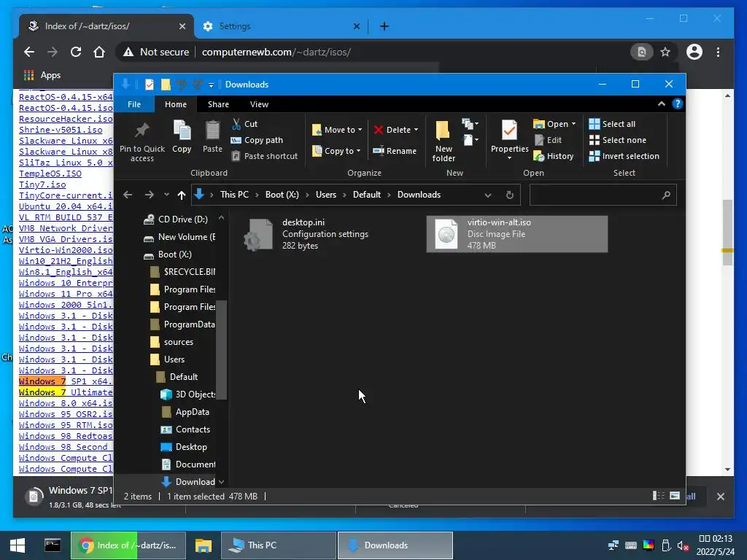Open Tiny7.iso link in Chrome
Viewport: 747px width, 560px height.
(x=42, y=184)
